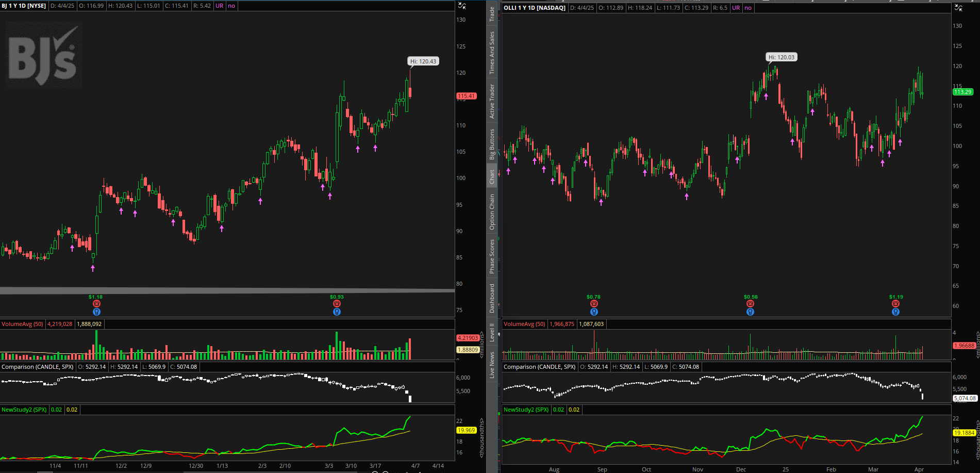Click the $0.58 earnings value on OLLI

[751, 297]
